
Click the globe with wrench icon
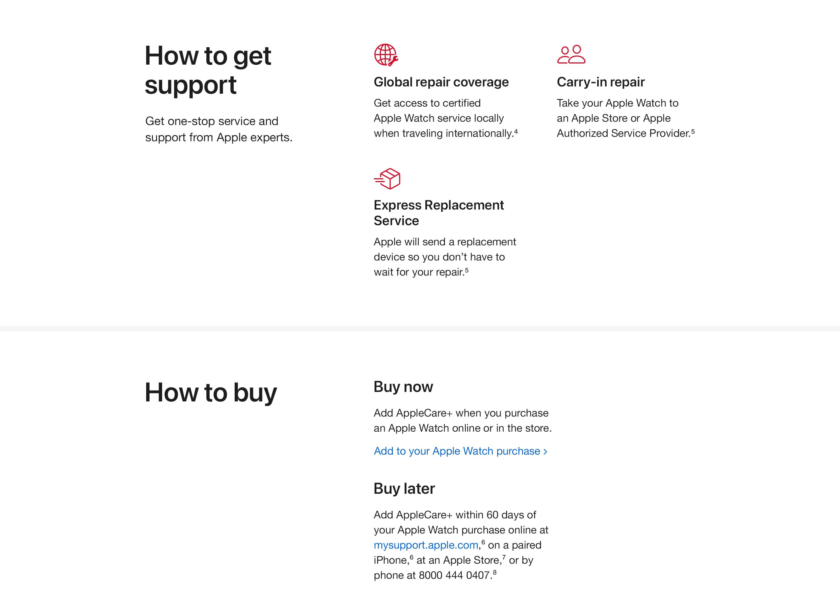tap(386, 55)
